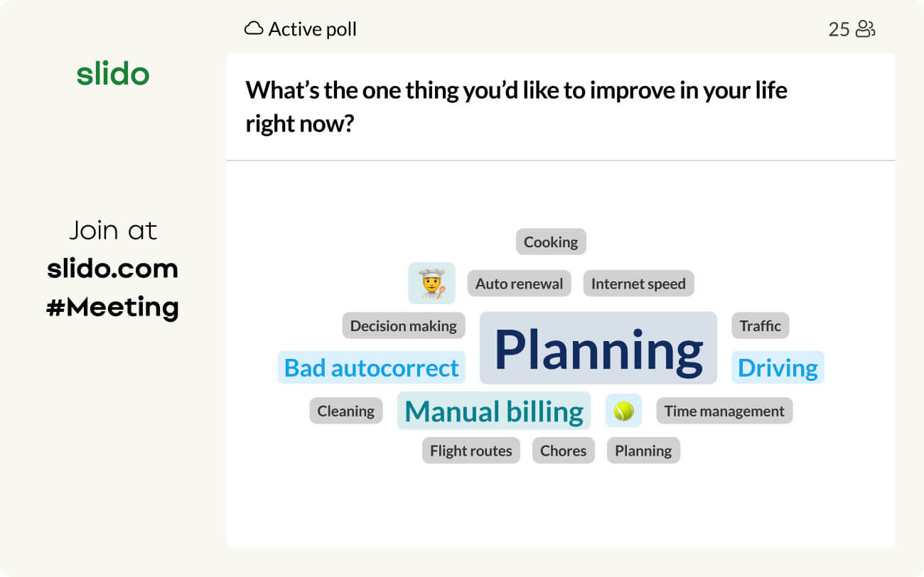Click the slido.com join link

tap(113, 269)
